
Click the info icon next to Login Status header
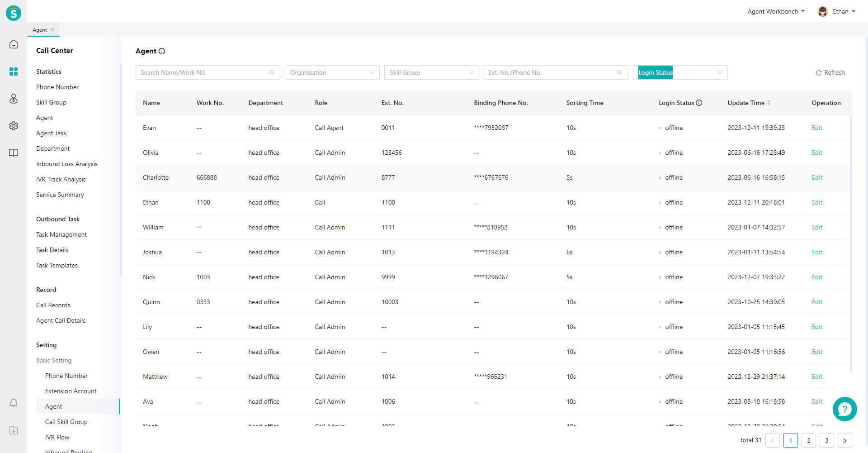click(699, 103)
